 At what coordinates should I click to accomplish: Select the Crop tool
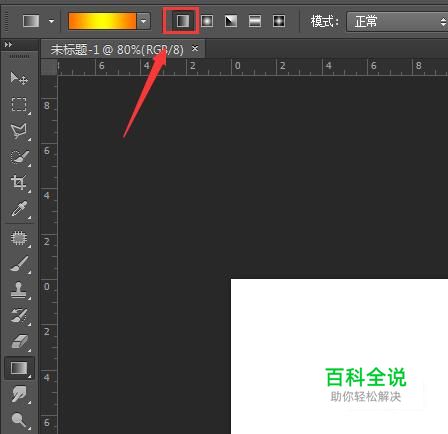(18, 182)
